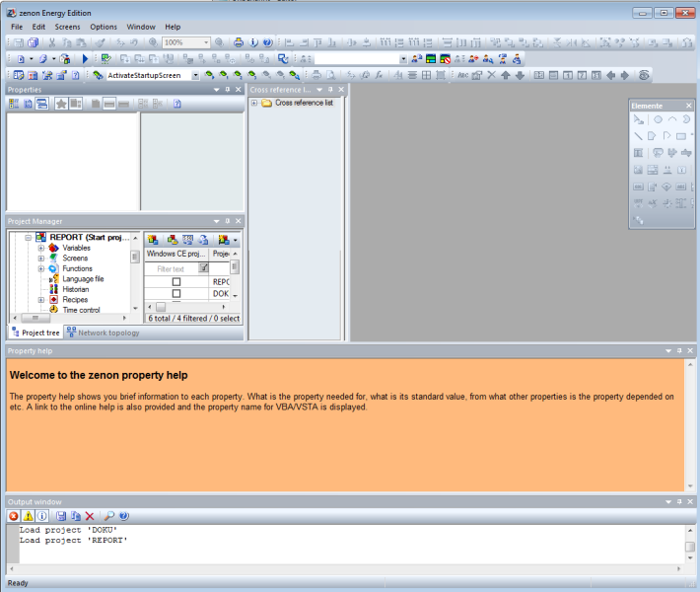Viewport: 700px width, 592px height.
Task: Click the blue info circle icon
Action: tap(253, 42)
